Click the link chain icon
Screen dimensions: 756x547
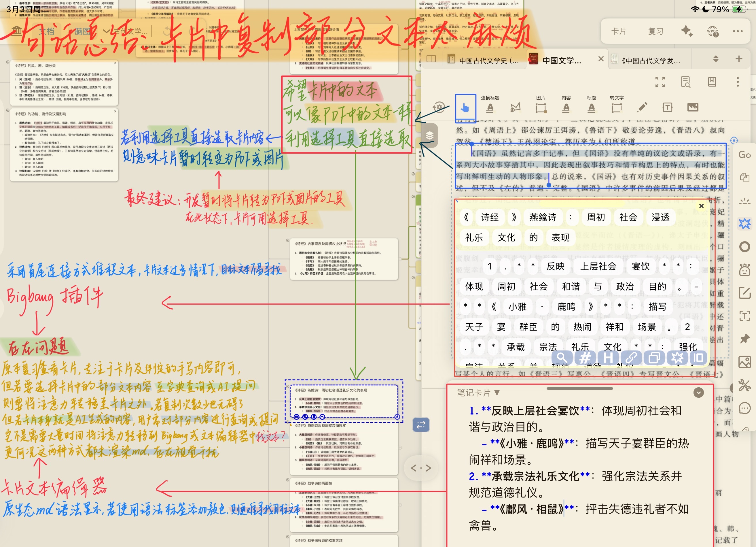click(x=631, y=358)
